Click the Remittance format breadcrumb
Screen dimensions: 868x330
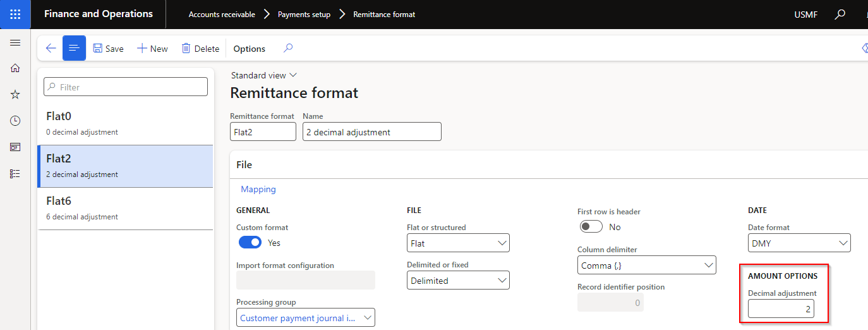[x=384, y=15]
